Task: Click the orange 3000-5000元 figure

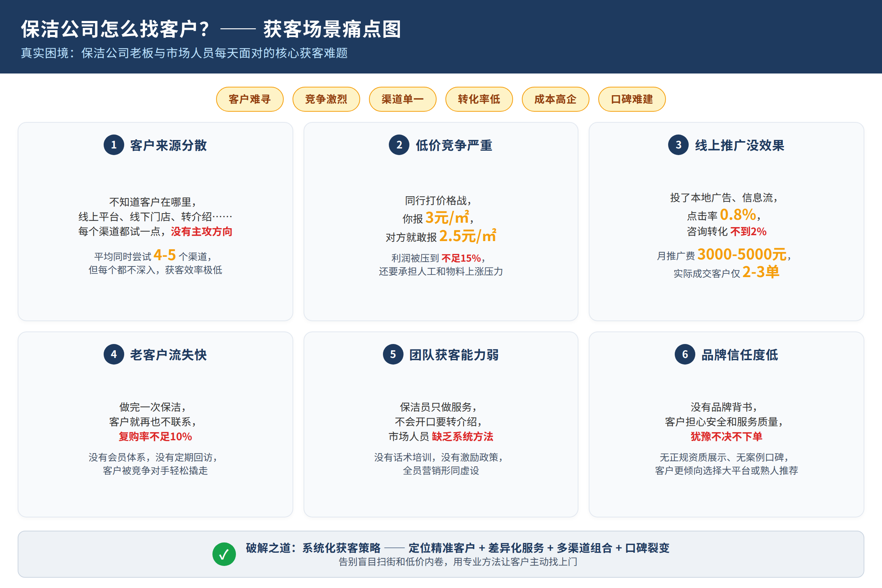Action: tap(742, 254)
